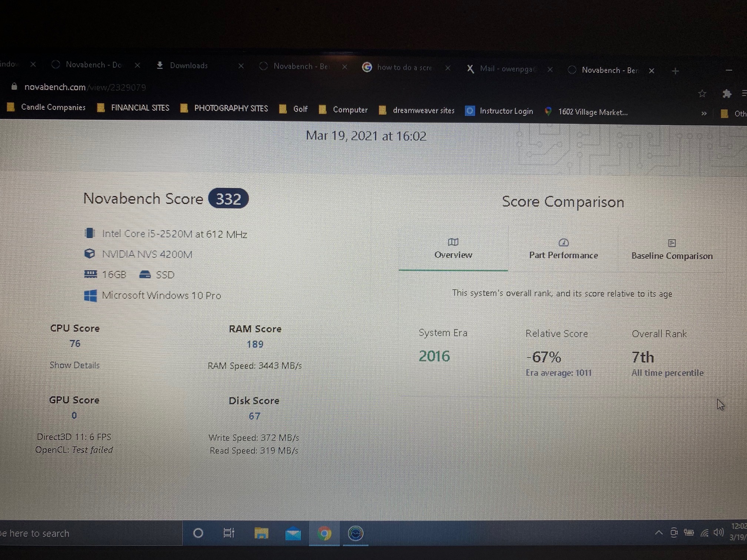This screenshot has width=747, height=560.
Task: View site info via the lock icon
Action: [14, 87]
